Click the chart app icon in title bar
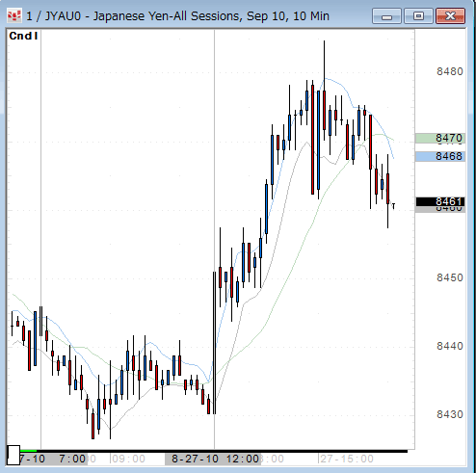Screen dimensions: 476x473 (x=13, y=15)
